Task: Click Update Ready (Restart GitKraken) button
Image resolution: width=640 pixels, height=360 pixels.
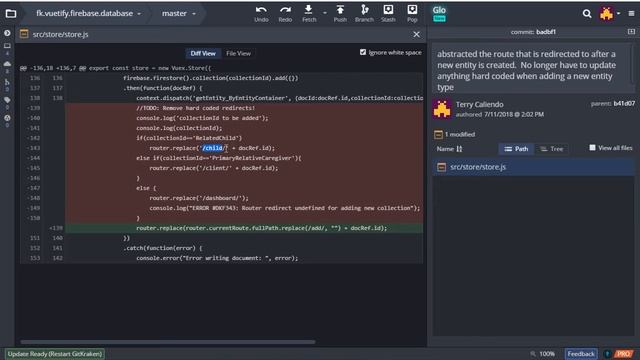Action: coord(55,354)
